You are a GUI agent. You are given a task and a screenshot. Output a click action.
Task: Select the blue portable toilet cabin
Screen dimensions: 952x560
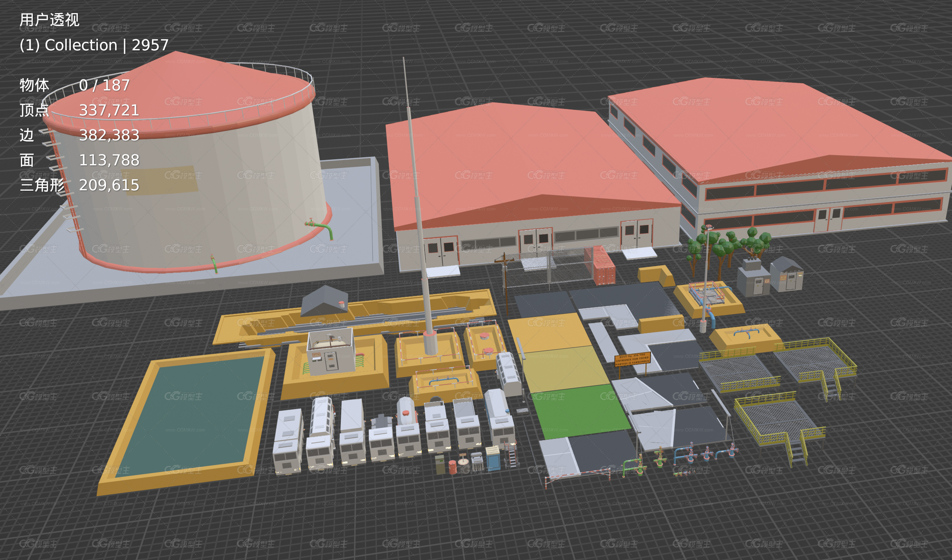[493, 458]
